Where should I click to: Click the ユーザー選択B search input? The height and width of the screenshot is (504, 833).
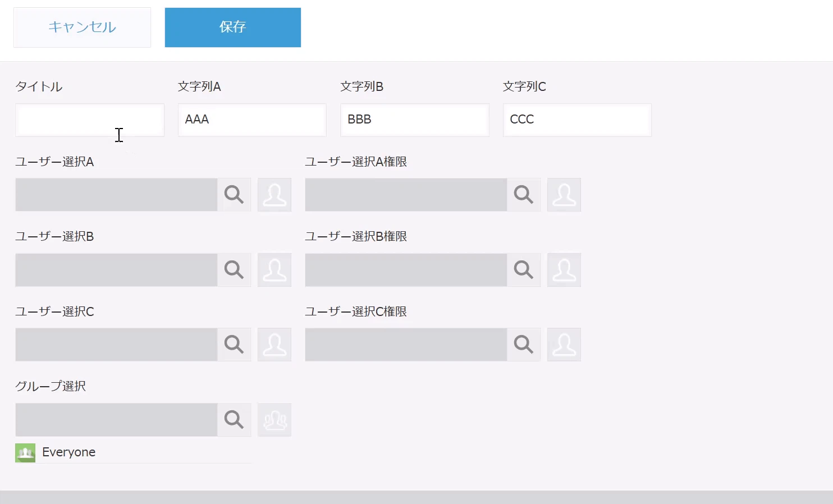click(x=116, y=270)
